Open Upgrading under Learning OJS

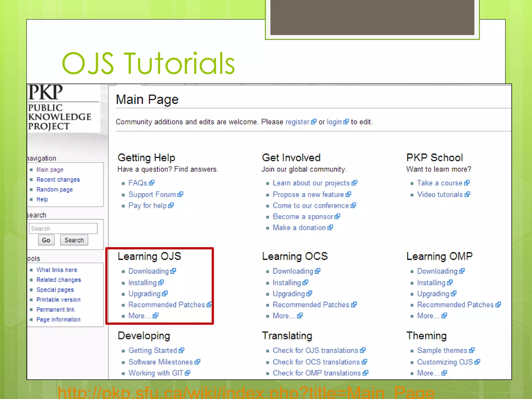coord(144,294)
